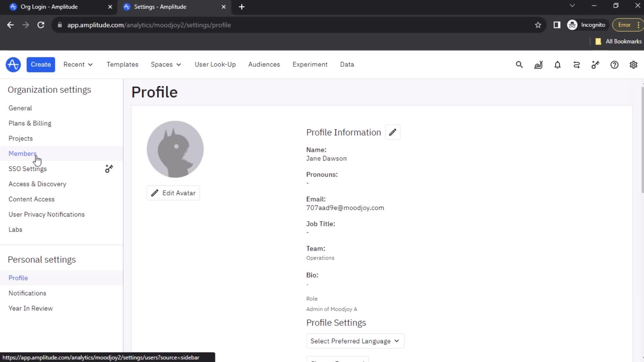Open the Audiences page
This screenshot has height=362, width=644.
pyautogui.click(x=264, y=65)
